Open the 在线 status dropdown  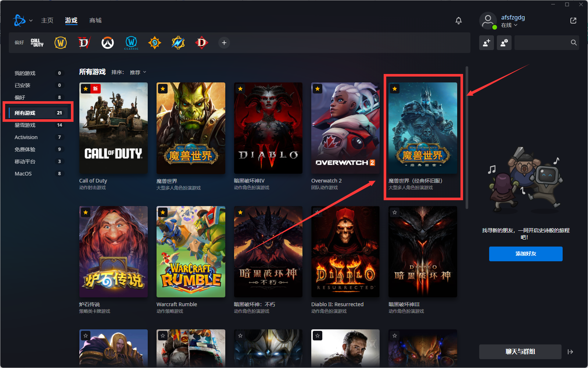point(509,25)
